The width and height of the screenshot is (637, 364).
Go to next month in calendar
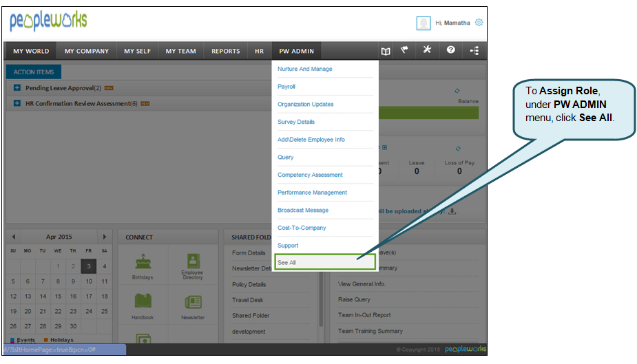point(104,237)
